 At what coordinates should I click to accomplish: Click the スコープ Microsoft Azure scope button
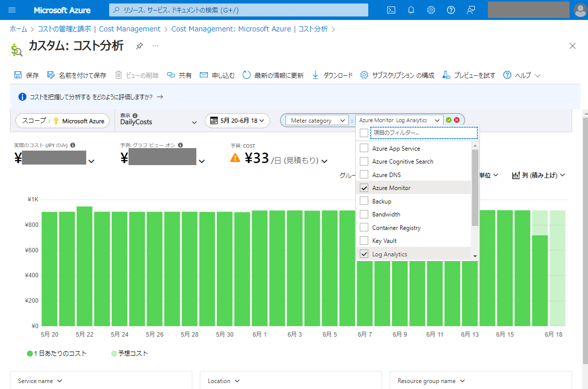pos(63,121)
